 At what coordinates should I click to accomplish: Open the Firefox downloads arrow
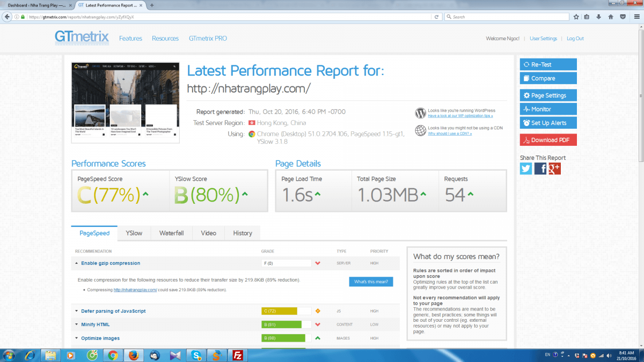(x=599, y=17)
